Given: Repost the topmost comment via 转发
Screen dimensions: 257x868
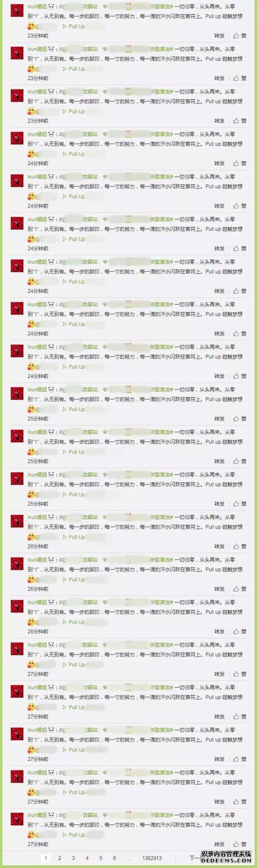Looking at the screenshot, I should point(219,36).
